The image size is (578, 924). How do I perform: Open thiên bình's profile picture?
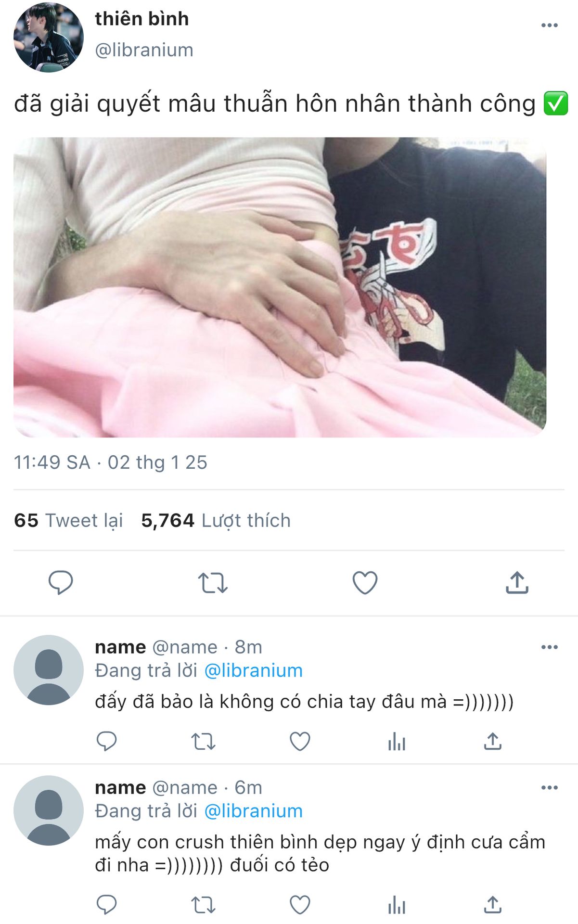pyautogui.click(x=48, y=38)
